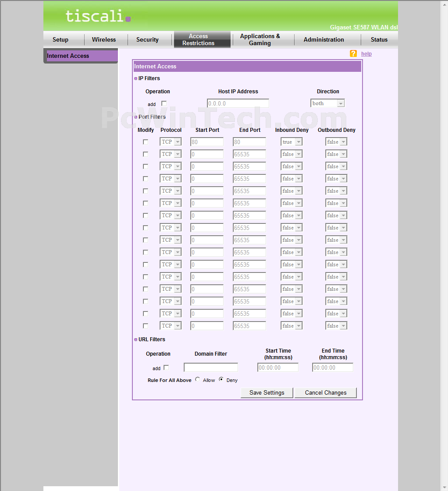Viewport: 448px width, 491px height.
Task: Select the Allow radio button
Action: click(x=197, y=379)
